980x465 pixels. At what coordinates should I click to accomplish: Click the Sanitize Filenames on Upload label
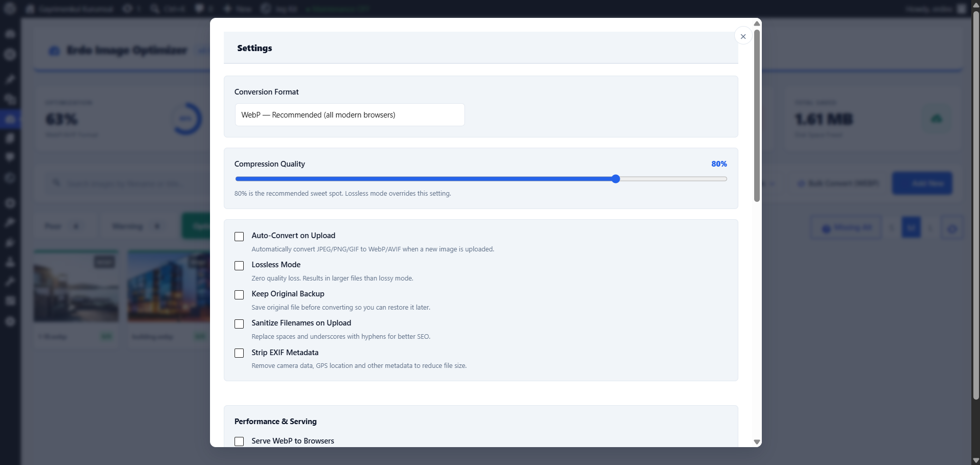click(301, 323)
